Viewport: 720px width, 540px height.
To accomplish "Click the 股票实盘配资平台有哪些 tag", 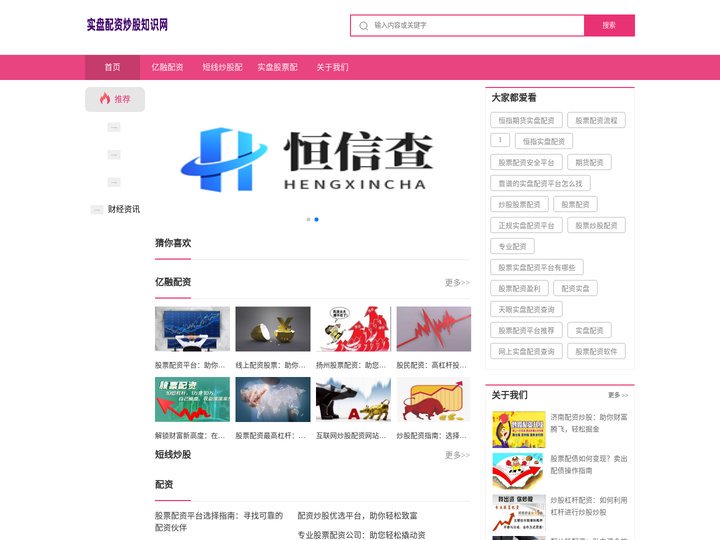I will point(537,268).
